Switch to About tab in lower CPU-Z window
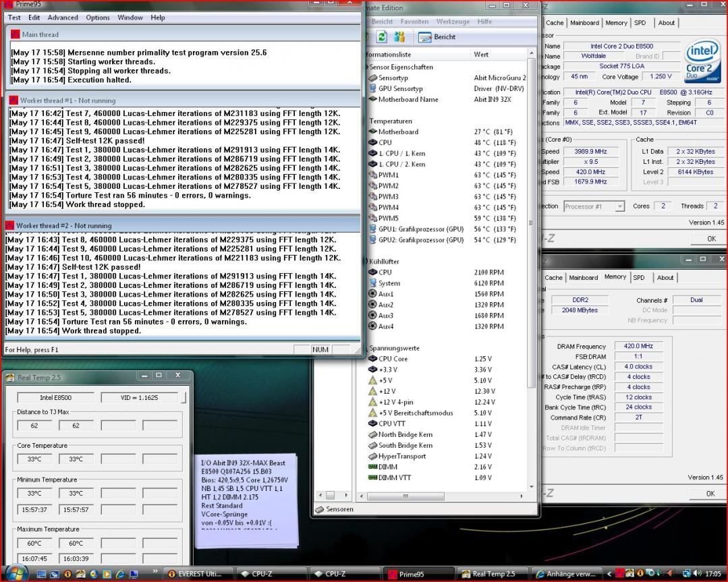The image size is (728, 582). pos(665,278)
